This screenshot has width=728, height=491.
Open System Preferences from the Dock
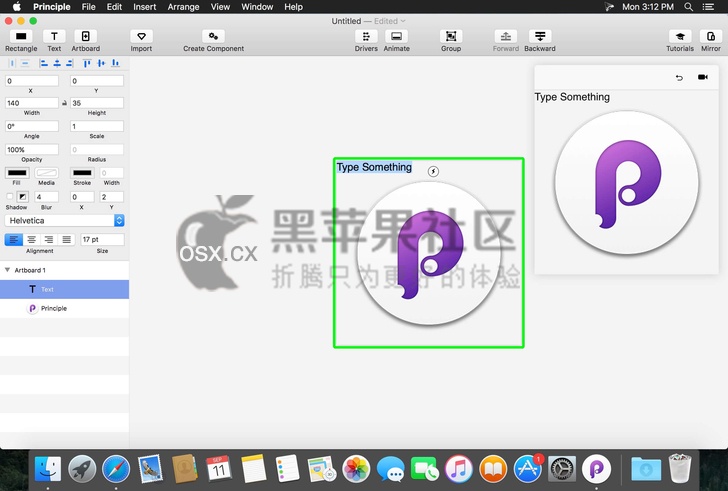point(562,469)
